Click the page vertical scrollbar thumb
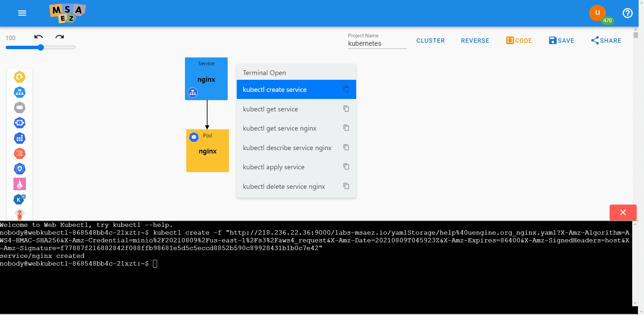Screen dimensions: 644x315 636,35
